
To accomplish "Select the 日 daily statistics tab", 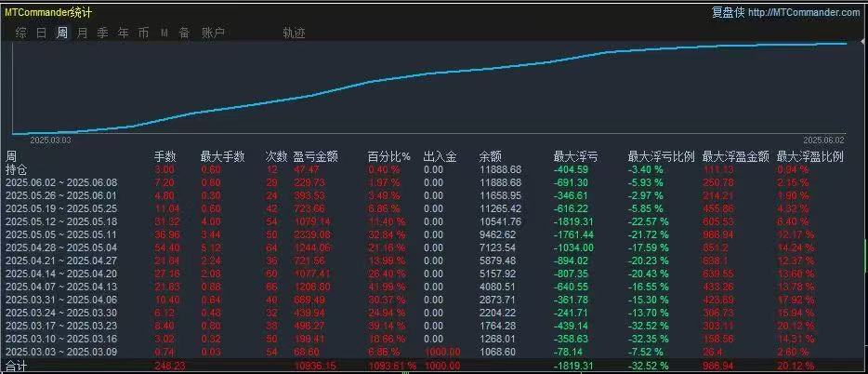I will click(x=42, y=33).
